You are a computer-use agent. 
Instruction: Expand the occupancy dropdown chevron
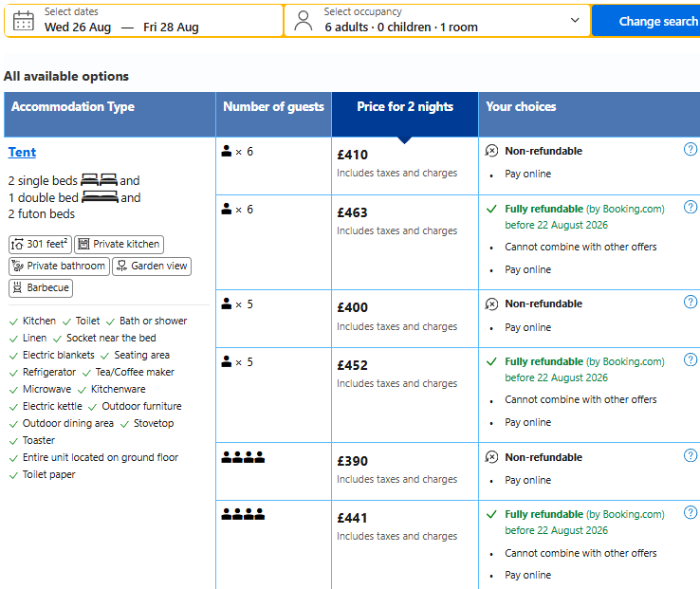pyautogui.click(x=575, y=21)
